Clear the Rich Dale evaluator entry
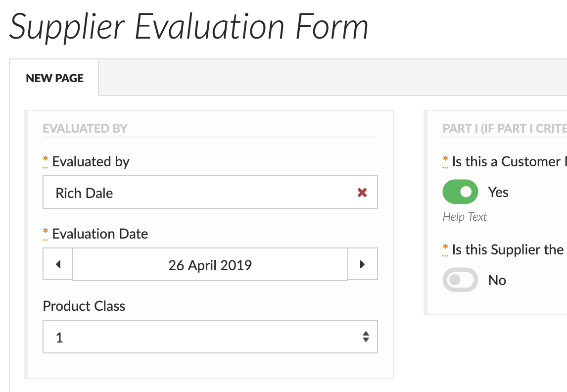567x392 pixels. pos(362,193)
